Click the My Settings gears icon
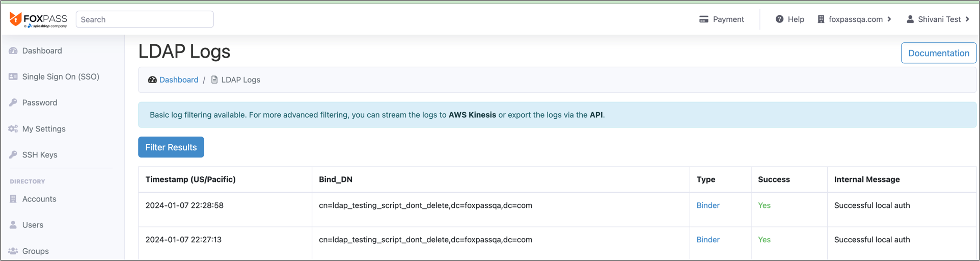Viewport: 980px width, 261px height. pos(13,129)
